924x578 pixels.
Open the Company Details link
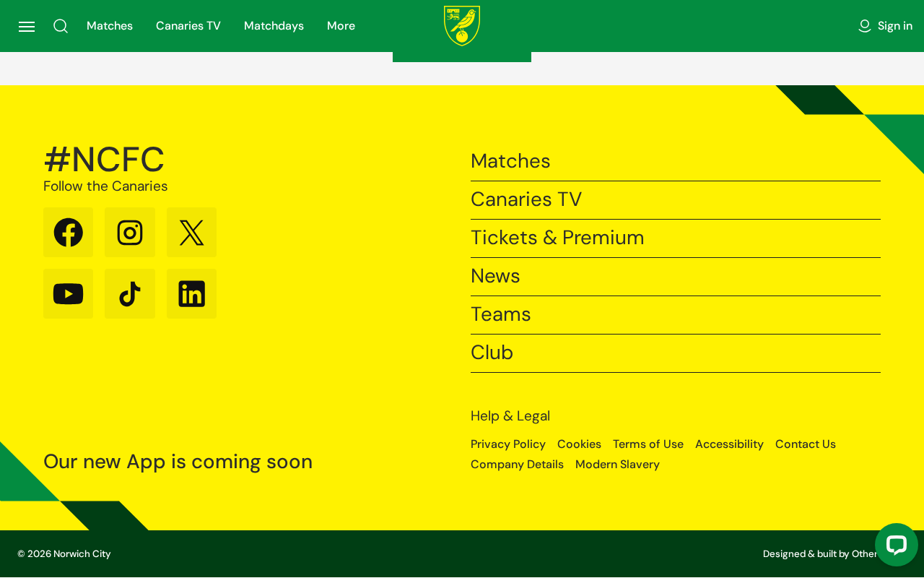coord(517,465)
